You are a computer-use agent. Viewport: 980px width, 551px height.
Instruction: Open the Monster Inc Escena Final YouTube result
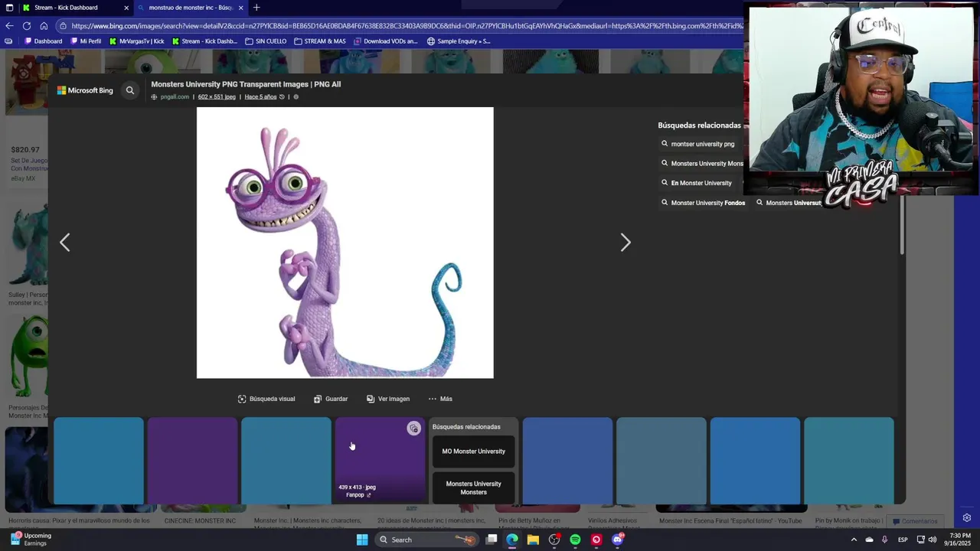(x=730, y=521)
